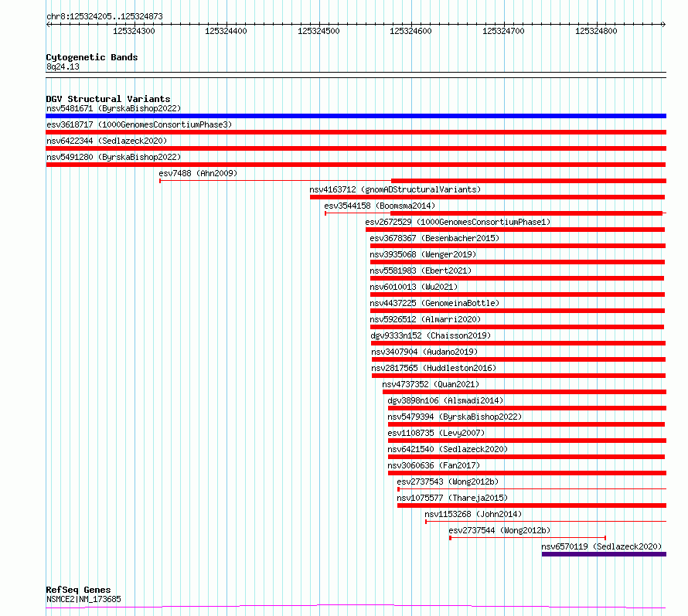Click the ruler's right arrow end
This screenshot has height=616, width=688.
(664, 25)
